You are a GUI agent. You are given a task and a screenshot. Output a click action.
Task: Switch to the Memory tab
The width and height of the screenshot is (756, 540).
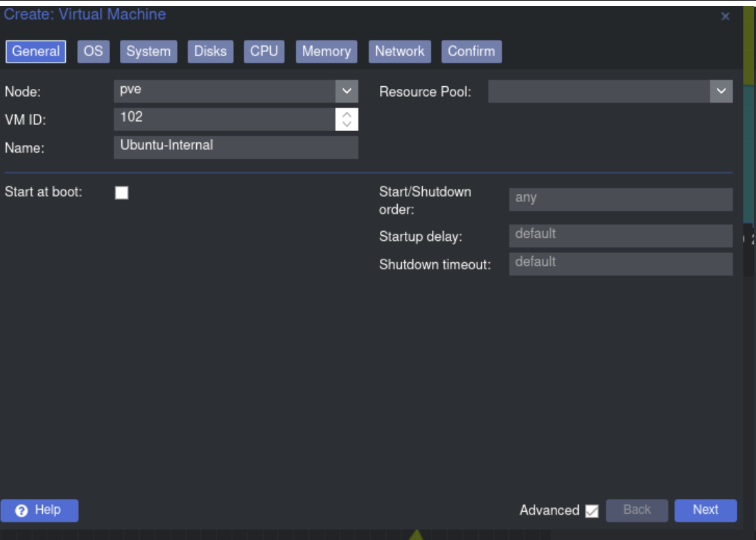click(x=326, y=51)
